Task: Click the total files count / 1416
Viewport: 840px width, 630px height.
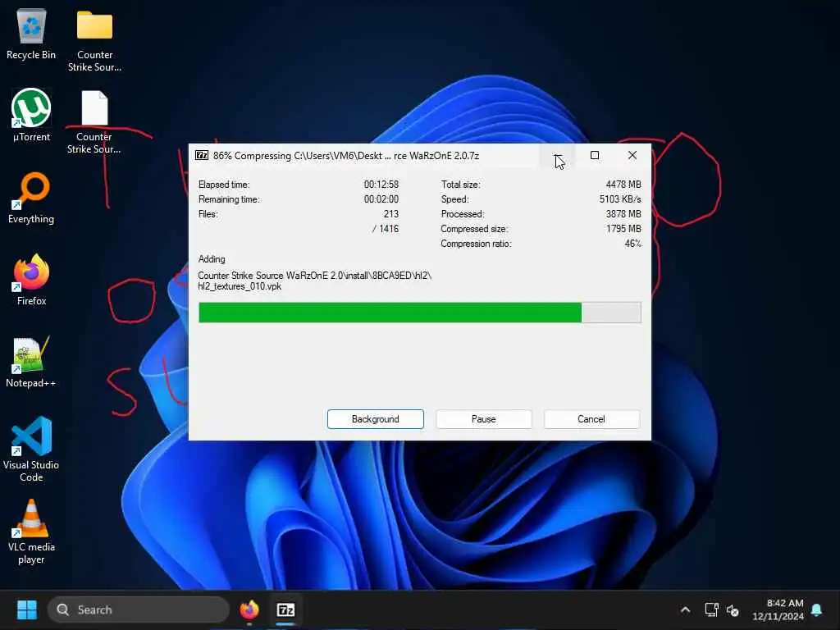Action: (386, 229)
